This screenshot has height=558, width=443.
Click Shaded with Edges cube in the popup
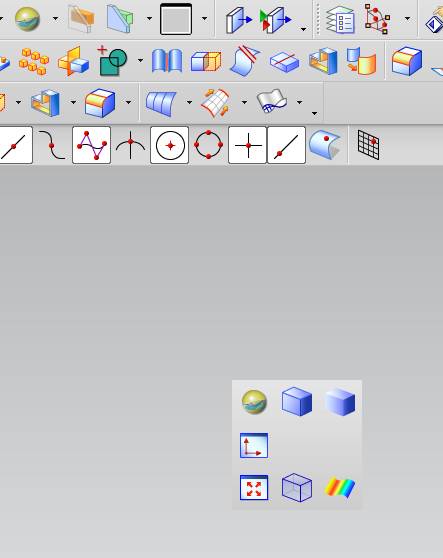click(x=297, y=402)
